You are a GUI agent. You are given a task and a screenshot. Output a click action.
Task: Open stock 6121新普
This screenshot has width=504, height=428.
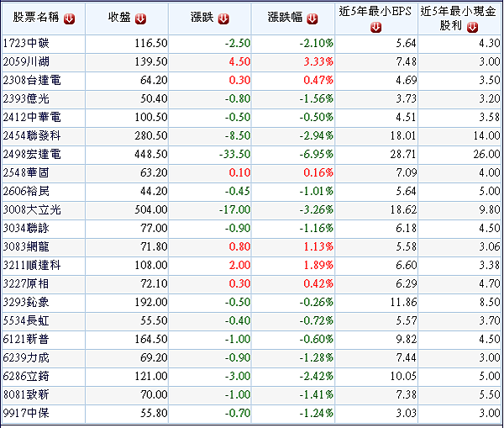(x=26, y=339)
